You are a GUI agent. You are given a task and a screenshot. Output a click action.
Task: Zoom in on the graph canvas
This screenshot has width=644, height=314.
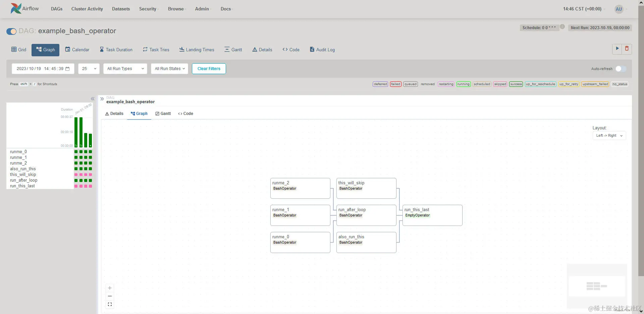(x=110, y=288)
